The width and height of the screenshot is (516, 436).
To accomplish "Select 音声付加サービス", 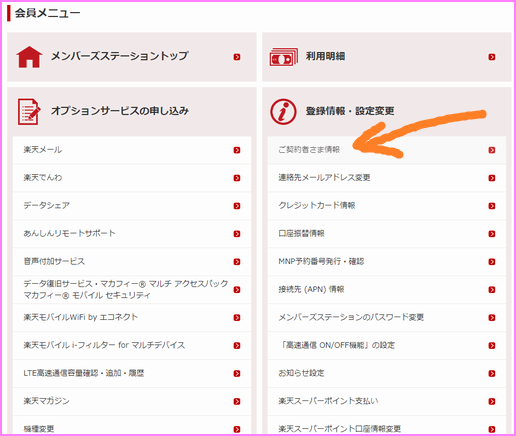I will (132, 262).
